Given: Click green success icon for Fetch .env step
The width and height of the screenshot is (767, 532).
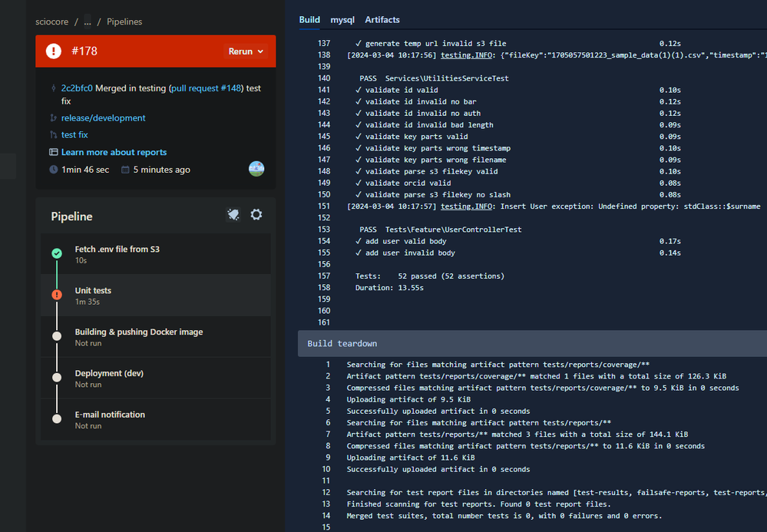Looking at the screenshot, I should [57, 253].
